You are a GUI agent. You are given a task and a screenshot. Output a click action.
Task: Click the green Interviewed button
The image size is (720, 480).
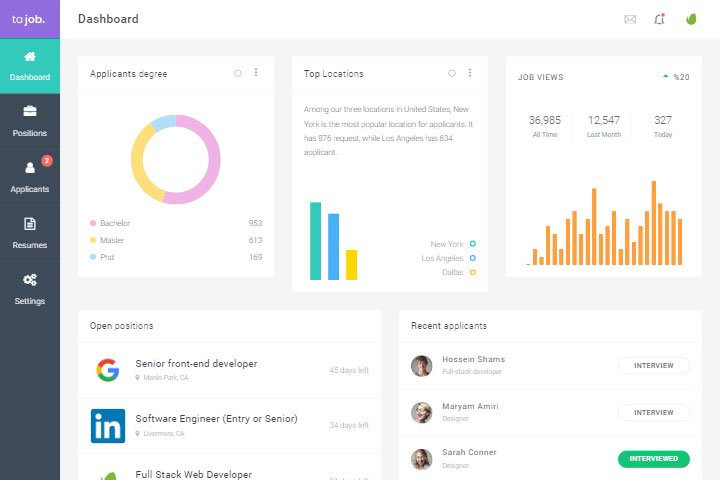tap(653, 459)
